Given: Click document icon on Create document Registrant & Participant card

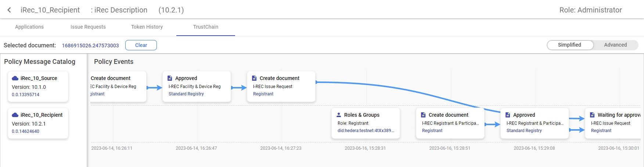Looking at the screenshot, I should tap(423, 115).
